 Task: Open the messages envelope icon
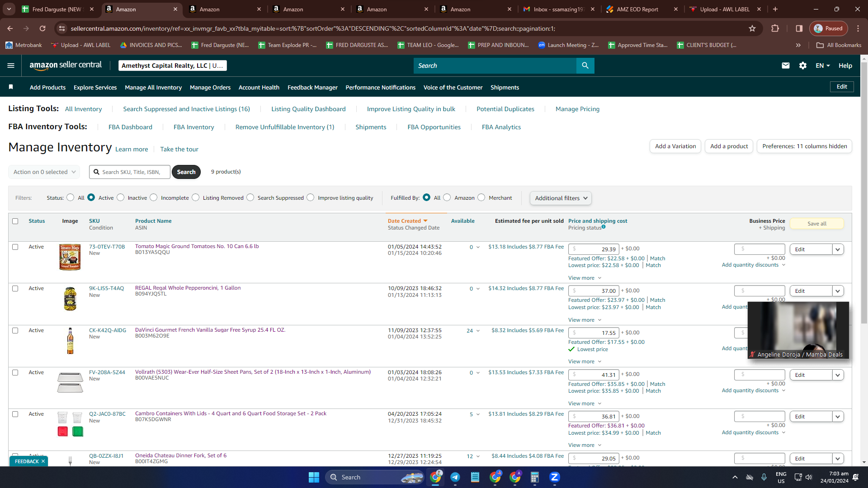(786, 66)
